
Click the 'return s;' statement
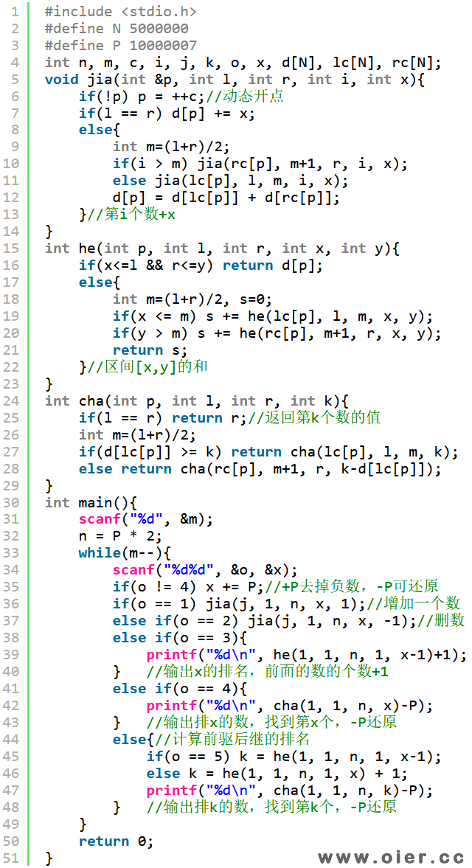[x=150, y=351]
